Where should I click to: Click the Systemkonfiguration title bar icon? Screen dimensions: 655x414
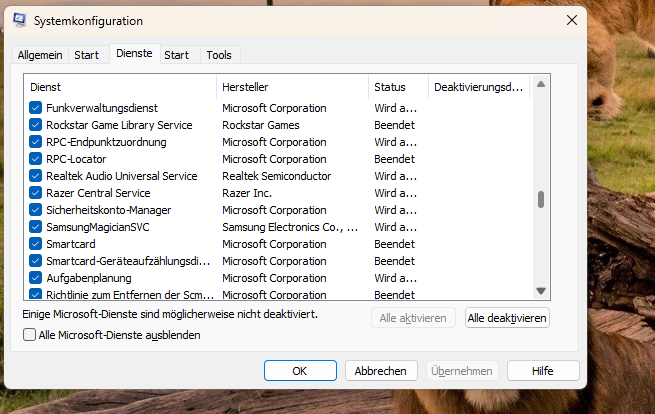point(20,20)
